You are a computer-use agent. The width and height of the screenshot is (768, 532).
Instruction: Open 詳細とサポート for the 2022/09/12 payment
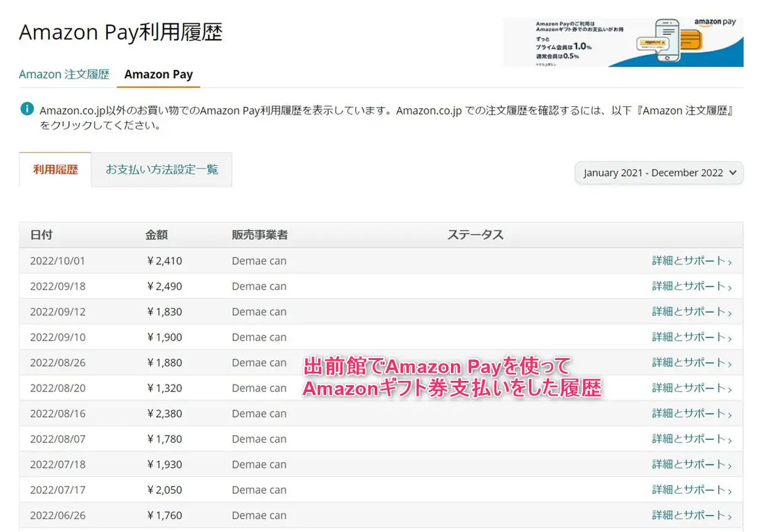(x=692, y=312)
